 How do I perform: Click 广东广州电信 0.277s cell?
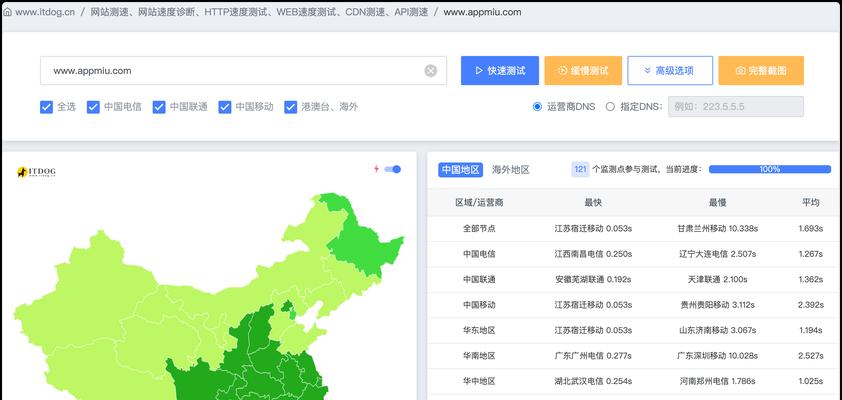[593, 355]
